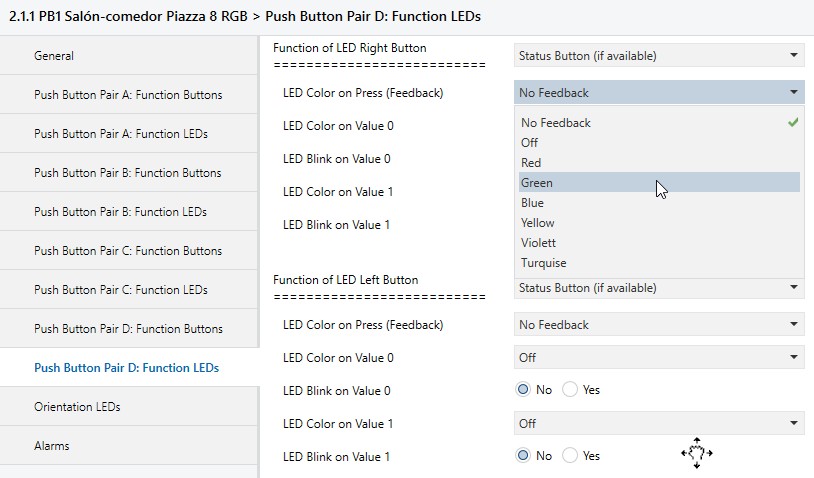The width and height of the screenshot is (814, 478).
Task: Open the General parameter tab
Action: click(x=54, y=56)
